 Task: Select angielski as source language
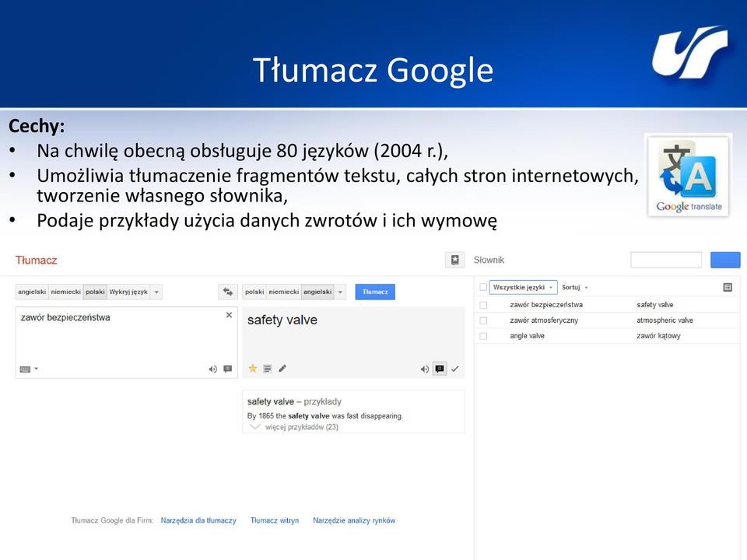click(x=32, y=292)
